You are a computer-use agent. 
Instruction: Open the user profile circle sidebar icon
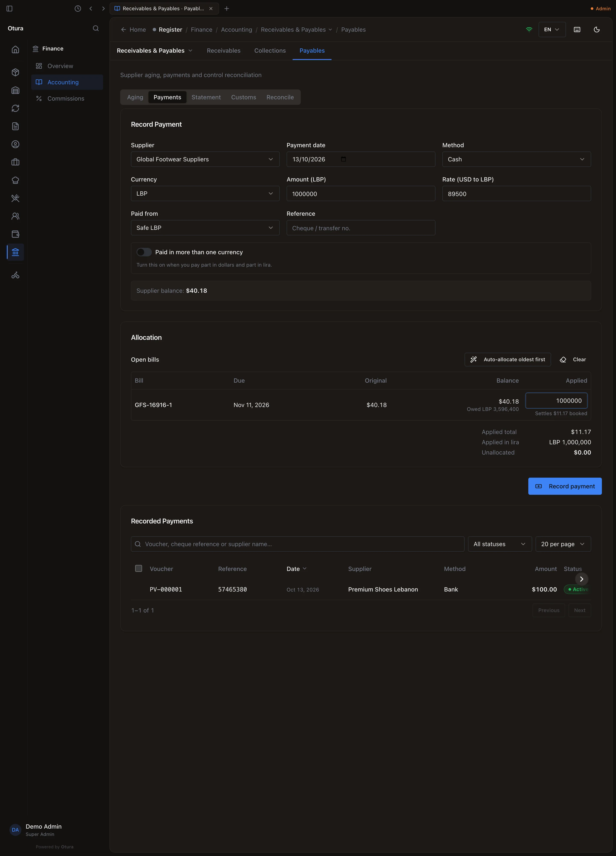(x=15, y=144)
